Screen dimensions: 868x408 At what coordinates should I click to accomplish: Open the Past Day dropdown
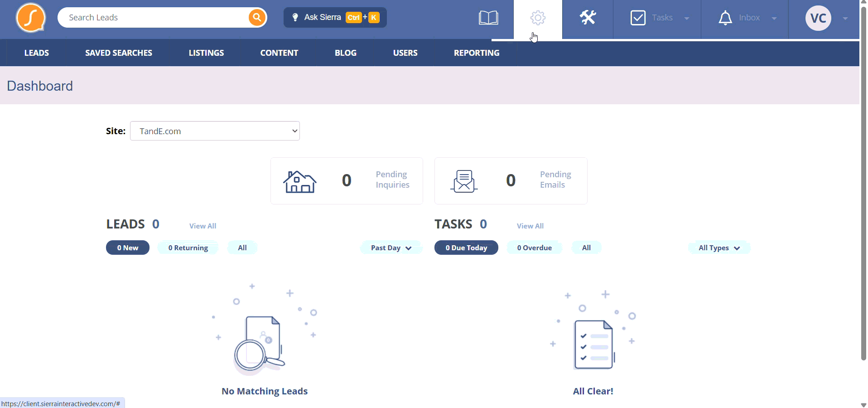[391, 248]
